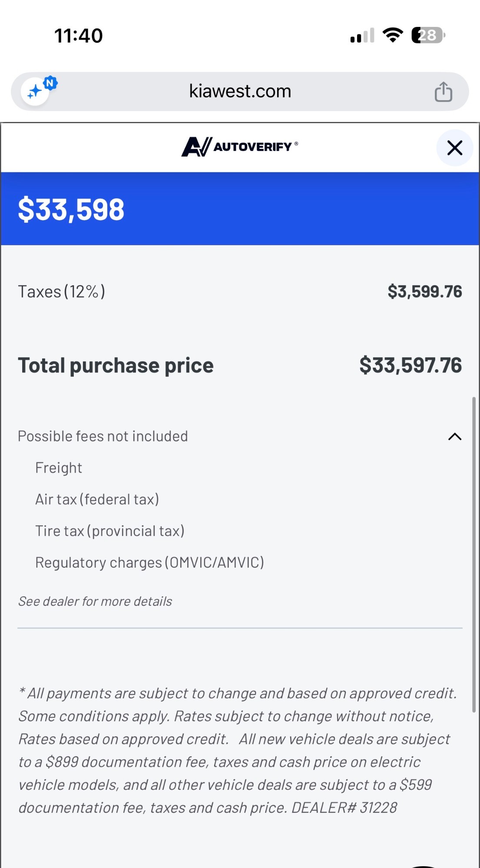Tap the Possible fees not included heading
The width and height of the screenshot is (480, 868).
click(103, 436)
